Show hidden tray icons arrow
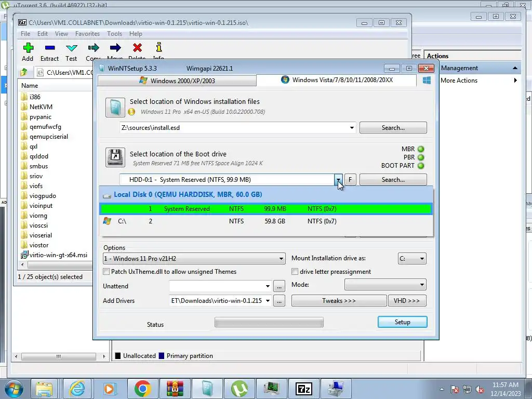This screenshot has width=532, height=399. coord(442,389)
